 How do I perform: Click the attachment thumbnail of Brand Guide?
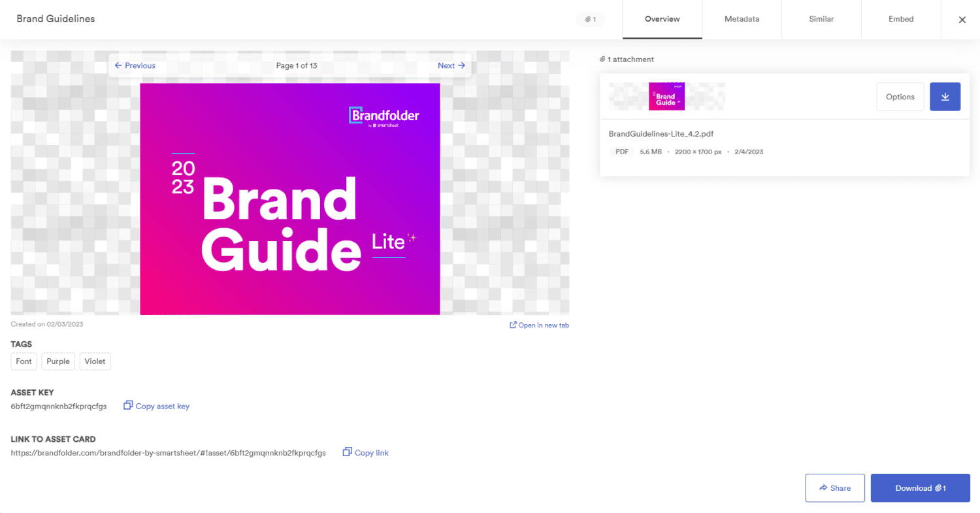pos(666,97)
